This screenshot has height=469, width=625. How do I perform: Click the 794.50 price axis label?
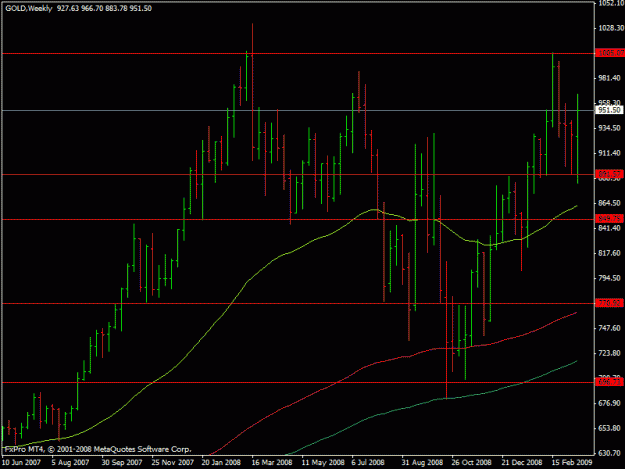[x=609, y=278]
